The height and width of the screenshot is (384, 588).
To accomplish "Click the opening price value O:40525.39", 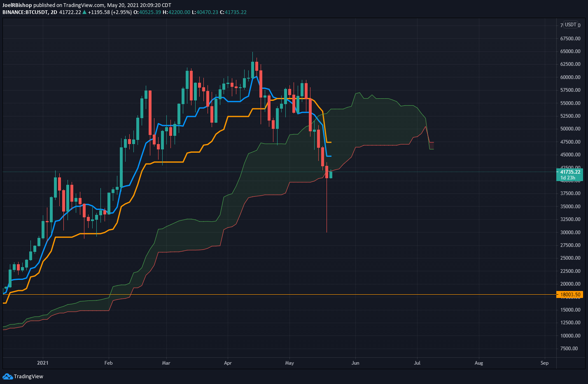I will point(147,12).
